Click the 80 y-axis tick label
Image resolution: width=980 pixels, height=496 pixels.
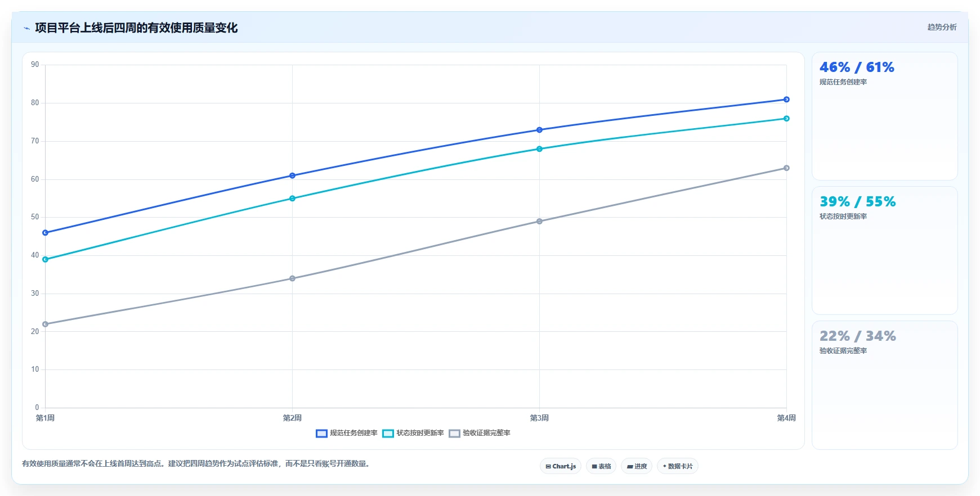tap(35, 103)
